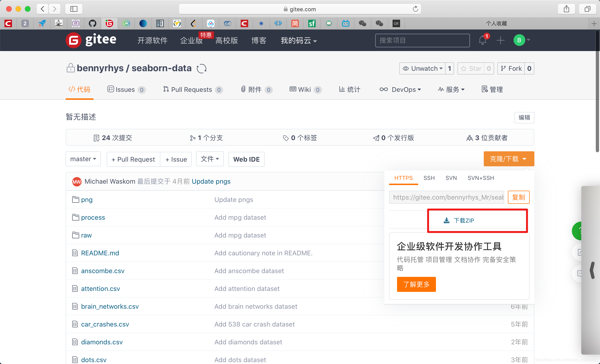Image resolution: width=600 pixels, height=364 pixels.
Task: Click the HTTPS clone URL field
Action: (x=446, y=197)
